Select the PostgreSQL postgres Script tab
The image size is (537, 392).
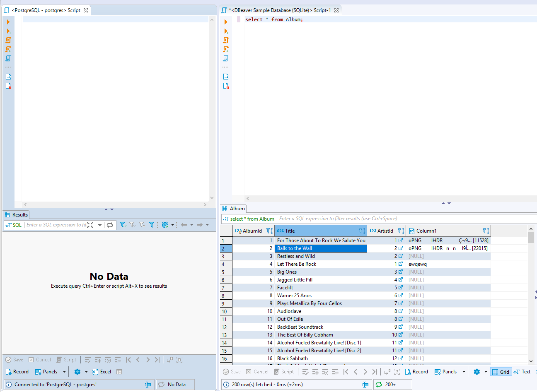click(x=46, y=10)
